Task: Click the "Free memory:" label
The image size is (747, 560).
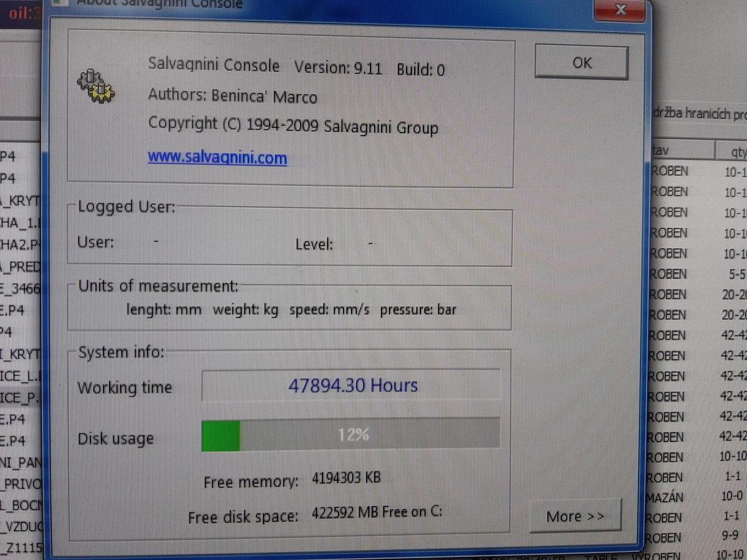Action: point(251,482)
